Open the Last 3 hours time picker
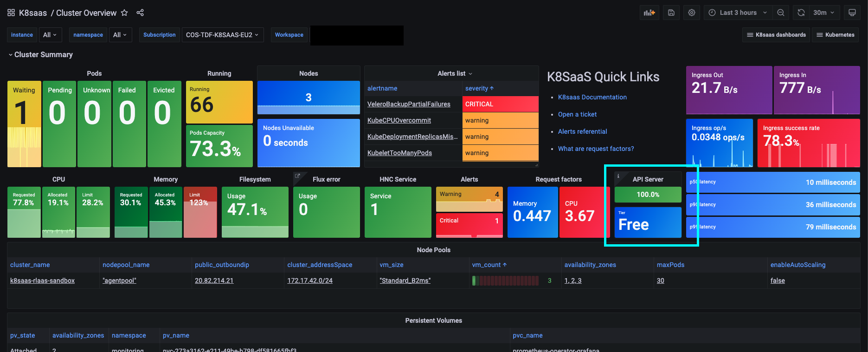This screenshot has height=352, width=868. [739, 13]
